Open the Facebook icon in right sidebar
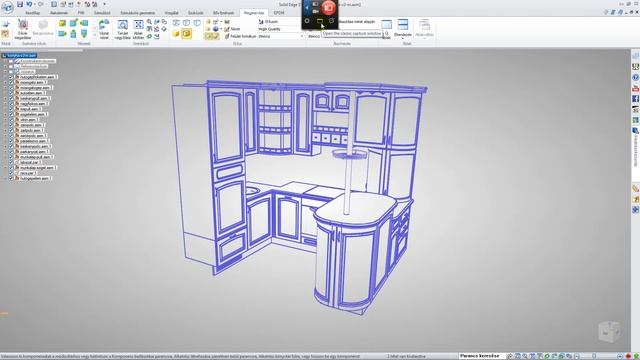 click(x=636, y=98)
